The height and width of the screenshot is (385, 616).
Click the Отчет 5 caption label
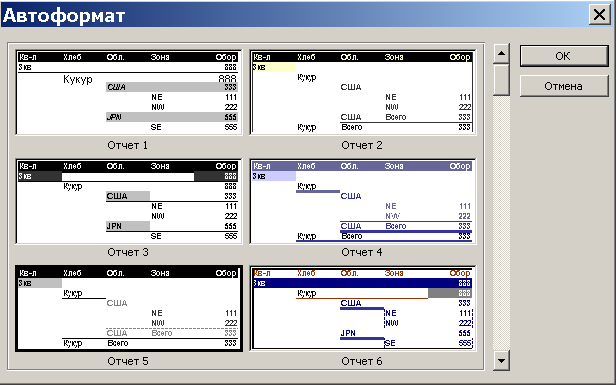click(128, 361)
